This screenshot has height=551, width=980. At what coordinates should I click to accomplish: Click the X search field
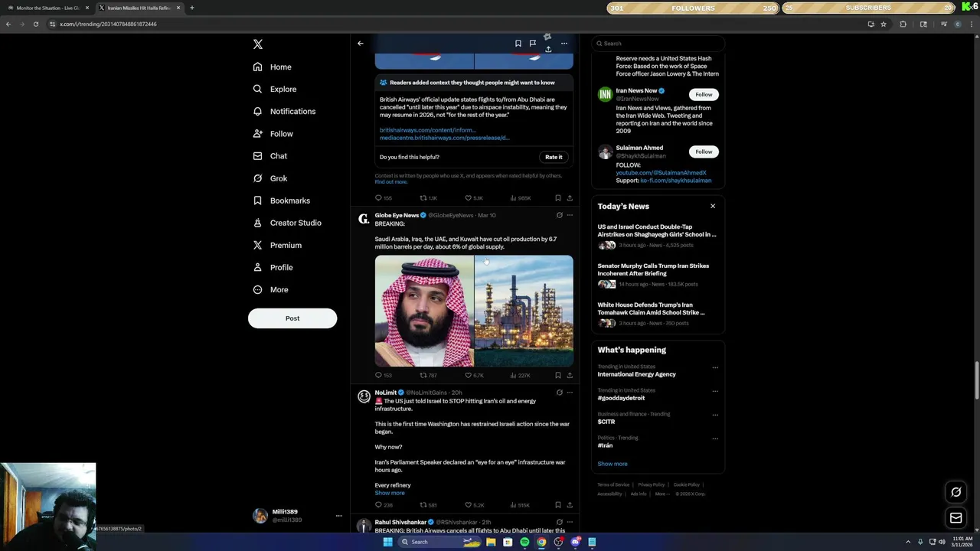click(x=658, y=44)
